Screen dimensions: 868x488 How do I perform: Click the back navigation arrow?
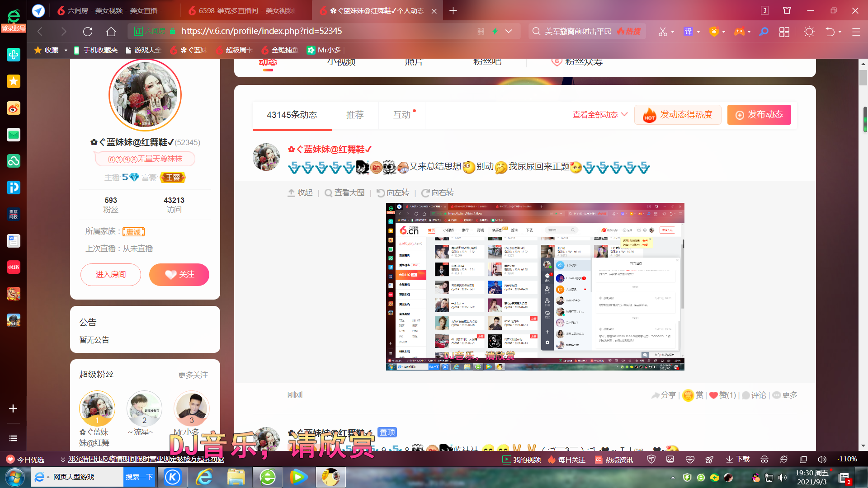click(x=40, y=32)
